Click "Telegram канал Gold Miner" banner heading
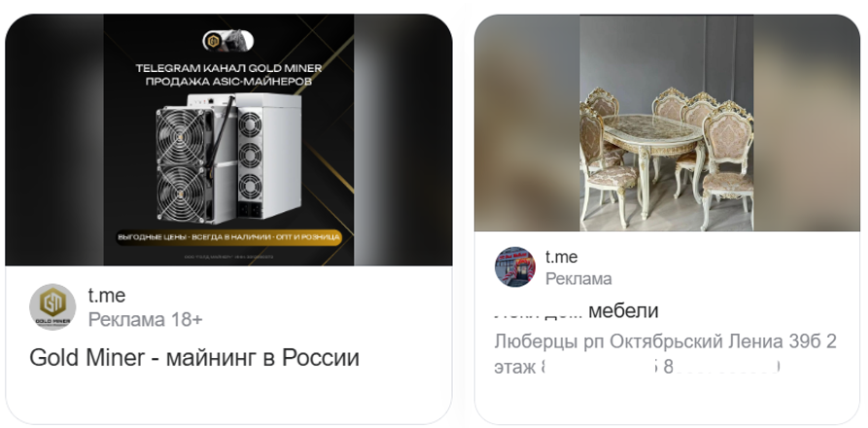 pyautogui.click(x=228, y=69)
